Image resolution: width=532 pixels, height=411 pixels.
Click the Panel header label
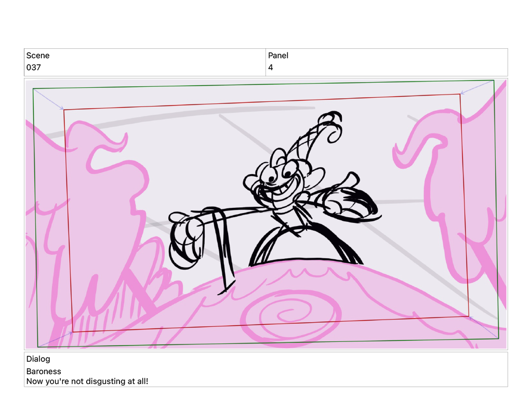tap(278, 56)
